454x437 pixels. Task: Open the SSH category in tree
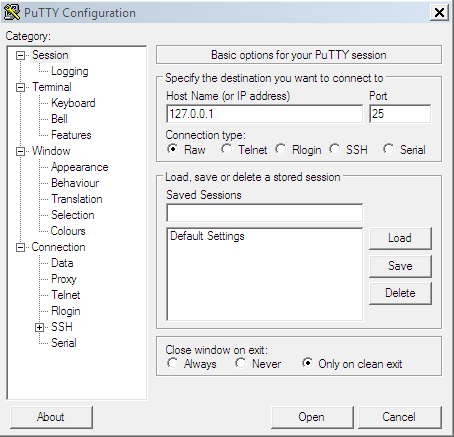[x=62, y=327]
